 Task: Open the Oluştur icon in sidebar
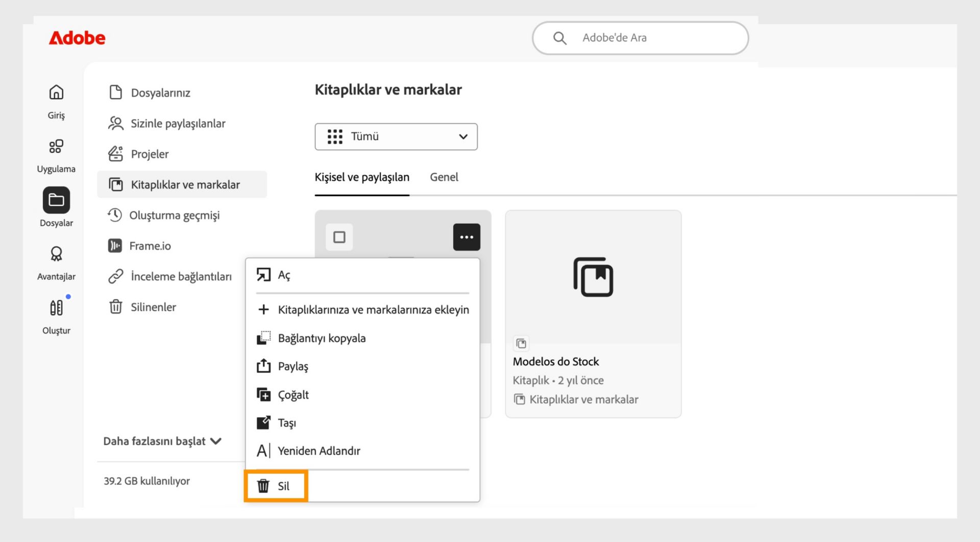tap(56, 308)
